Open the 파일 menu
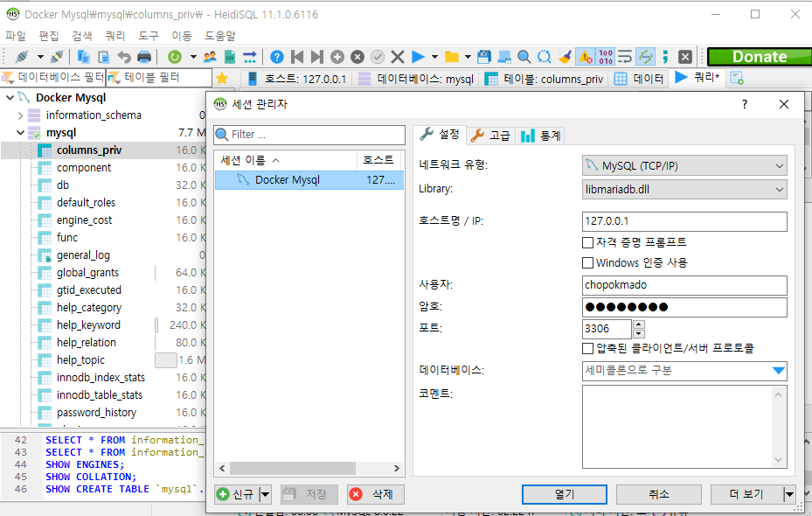 [x=16, y=36]
